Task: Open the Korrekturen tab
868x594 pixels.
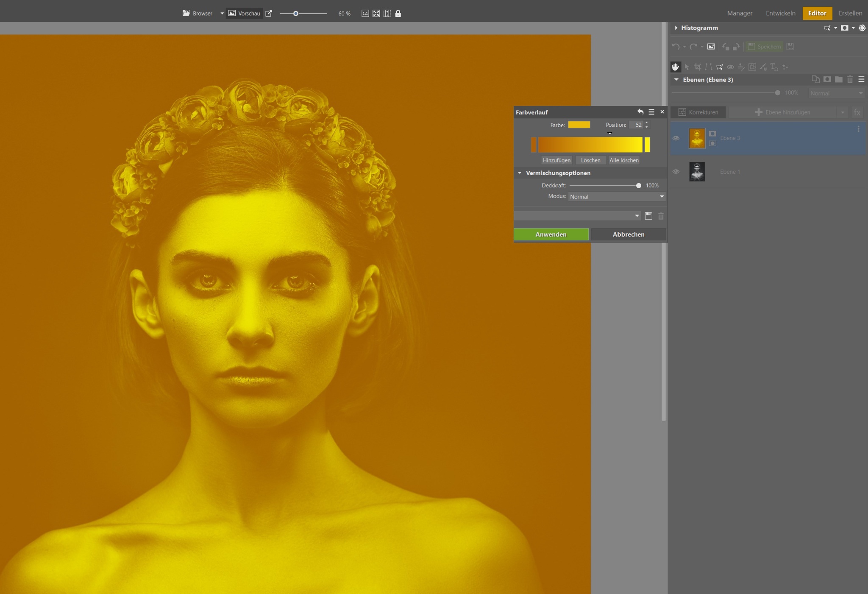Action: click(698, 112)
